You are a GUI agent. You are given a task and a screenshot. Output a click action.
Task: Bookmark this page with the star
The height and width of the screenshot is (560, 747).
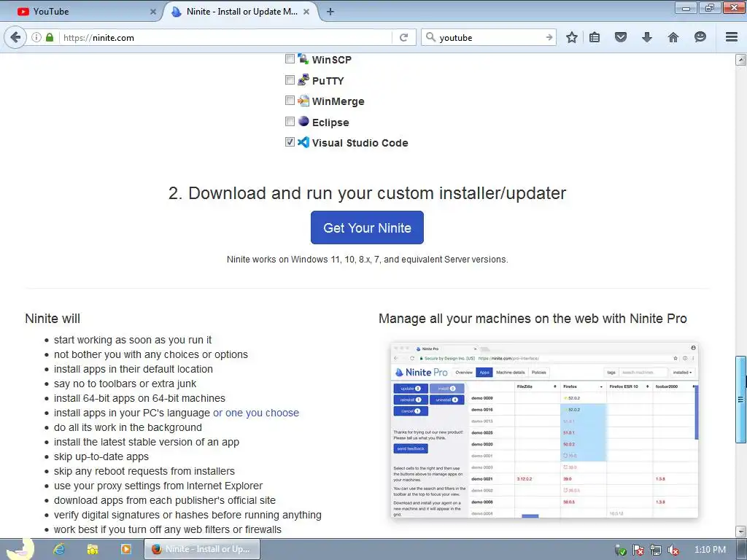click(572, 37)
